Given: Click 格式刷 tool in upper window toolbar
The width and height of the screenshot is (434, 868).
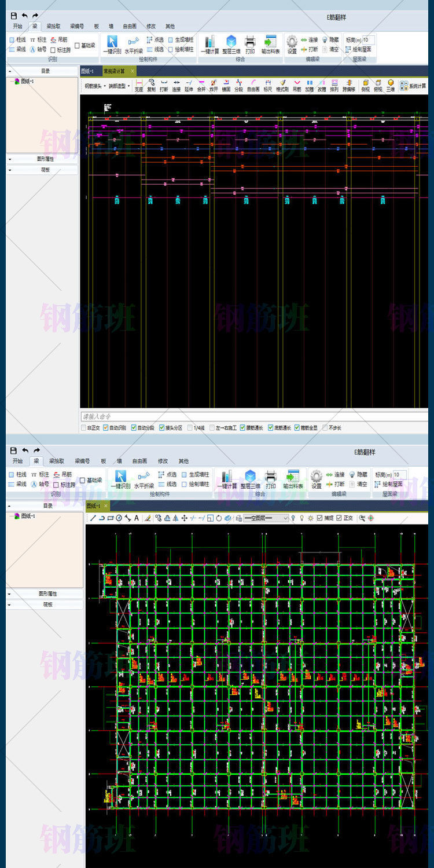Looking at the screenshot, I should coord(282,86).
